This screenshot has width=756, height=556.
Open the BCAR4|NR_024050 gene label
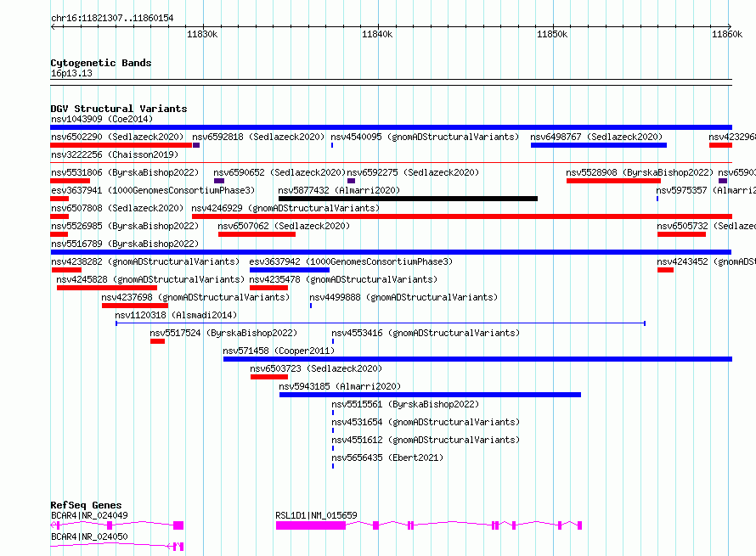click(x=89, y=536)
